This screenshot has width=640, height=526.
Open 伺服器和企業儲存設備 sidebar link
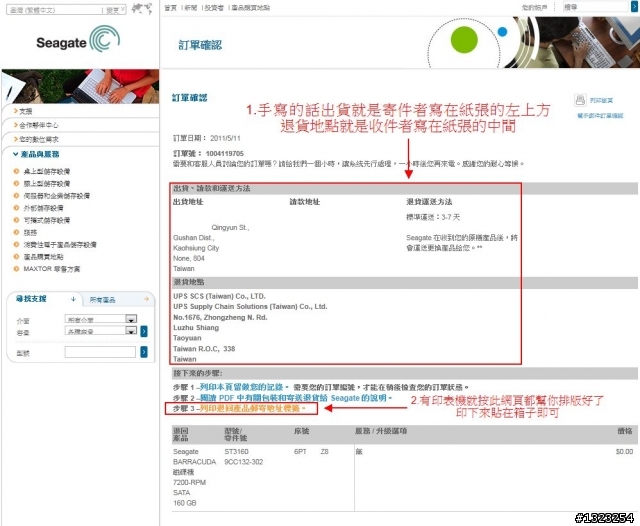(56, 196)
